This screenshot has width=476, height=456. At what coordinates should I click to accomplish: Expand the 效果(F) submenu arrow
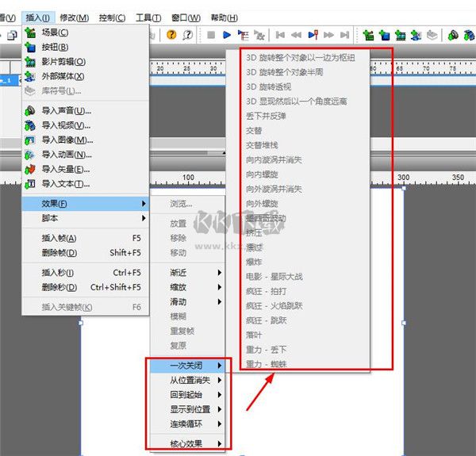[144, 204]
